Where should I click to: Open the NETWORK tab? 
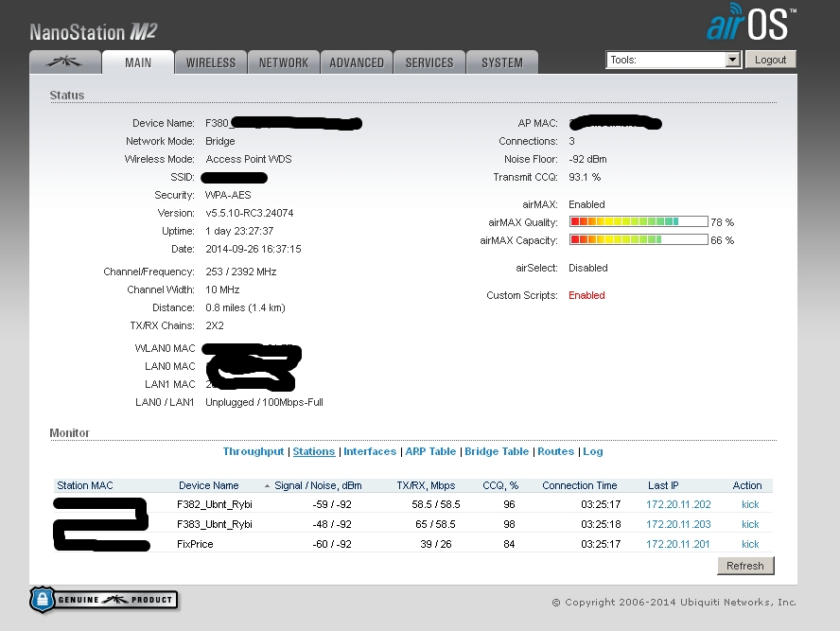pyautogui.click(x=284, y=62)
